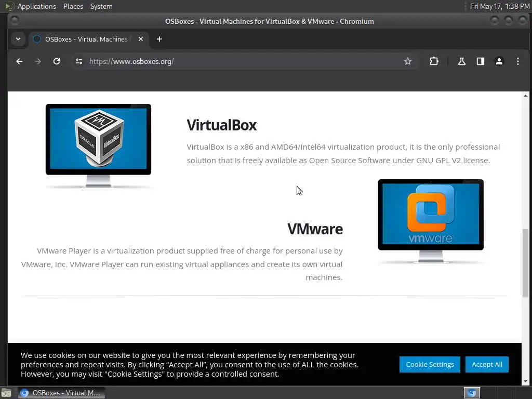Close the OSBoxes tab
The image size is (532, 399).
coord(141,39)
